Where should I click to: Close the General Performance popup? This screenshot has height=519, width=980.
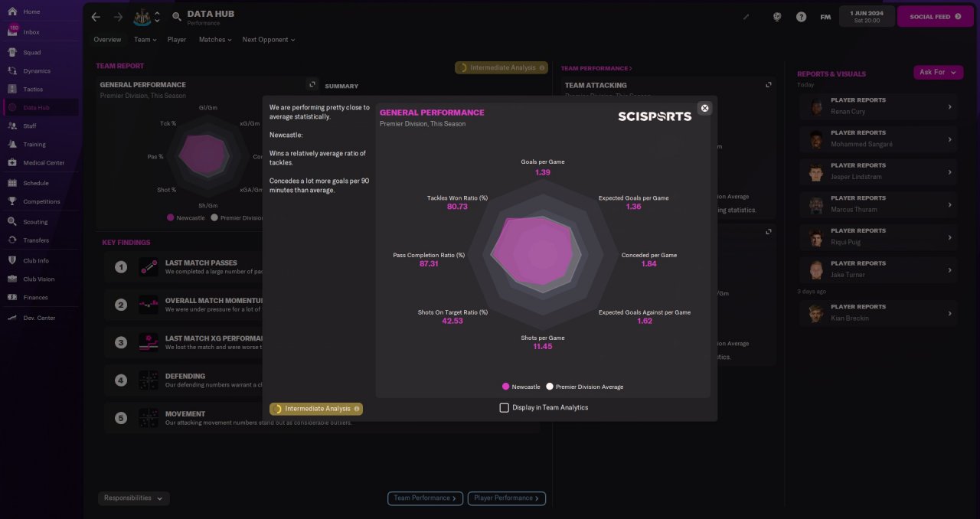click(705, 108)
